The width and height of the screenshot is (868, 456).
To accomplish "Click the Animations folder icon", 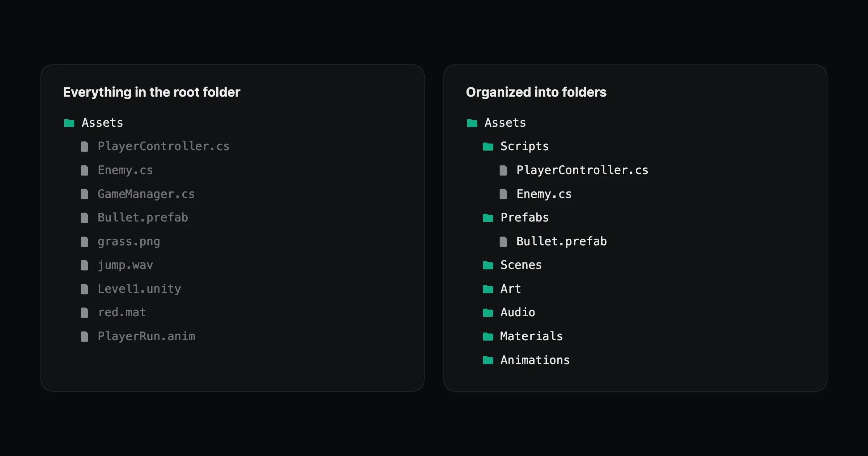I will [488, 360].
